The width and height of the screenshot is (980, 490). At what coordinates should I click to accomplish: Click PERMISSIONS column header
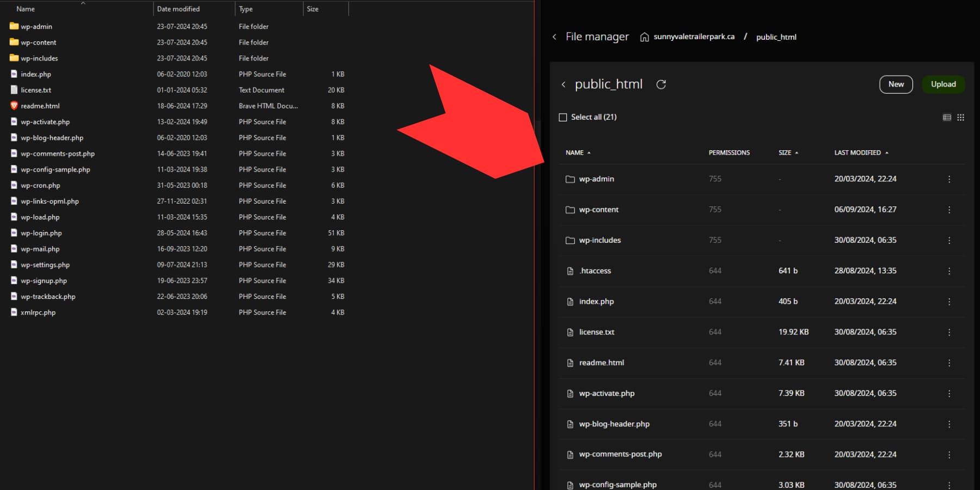click(x=729, y=153)
